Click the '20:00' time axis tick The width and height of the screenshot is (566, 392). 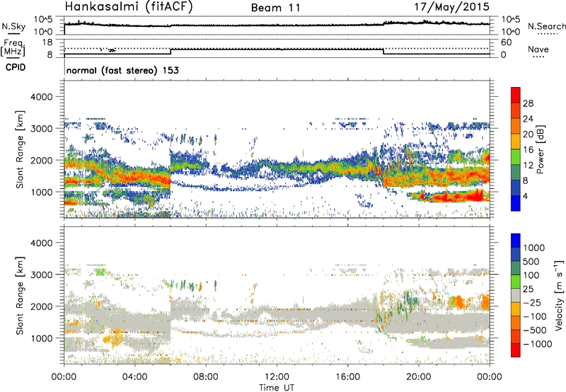[x=419, y=377]
